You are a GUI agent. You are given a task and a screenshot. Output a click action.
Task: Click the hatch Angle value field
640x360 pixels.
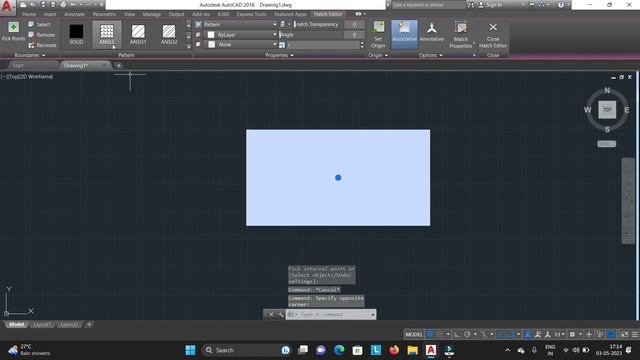pos(354,35)
